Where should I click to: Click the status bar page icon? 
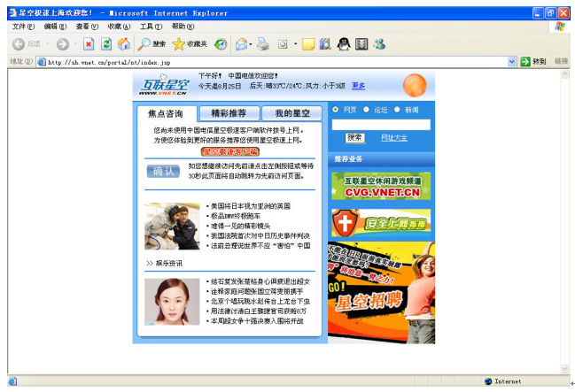(x=12, y=381)
